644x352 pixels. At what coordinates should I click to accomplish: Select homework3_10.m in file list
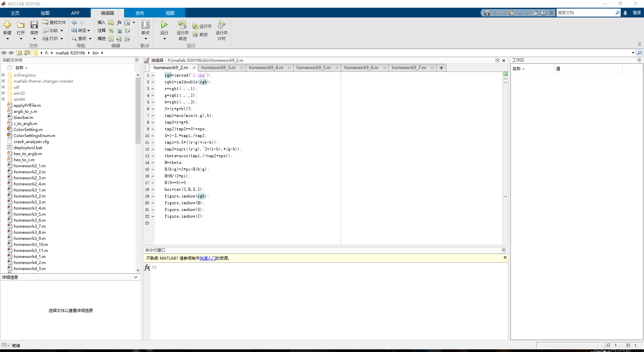click(31, 245)
